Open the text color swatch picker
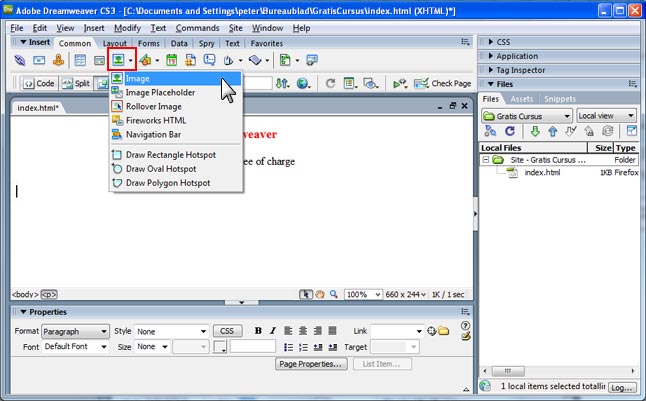This screenshot has width=646, height=401. pyautogui.click(x=220, y=347)
